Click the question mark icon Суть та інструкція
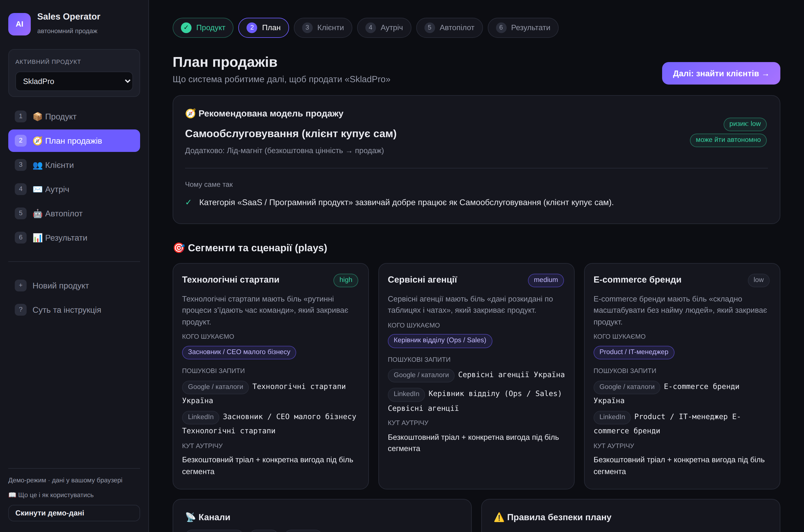 pyautogui.click(x=21, y=309)
